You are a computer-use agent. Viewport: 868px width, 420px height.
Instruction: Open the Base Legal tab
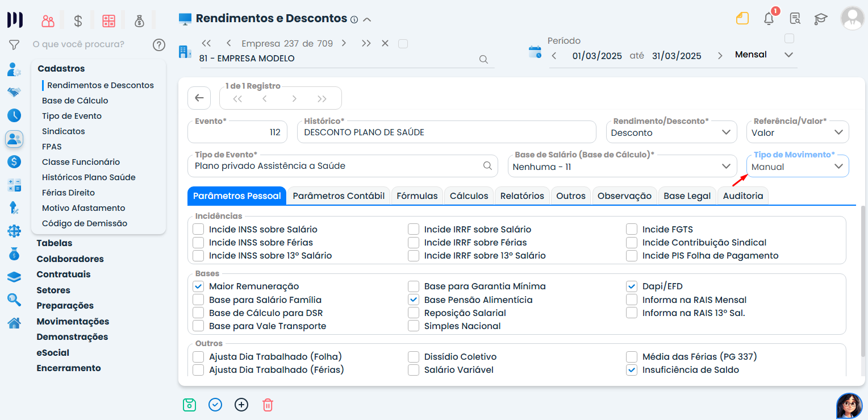[x=687, y=196]
